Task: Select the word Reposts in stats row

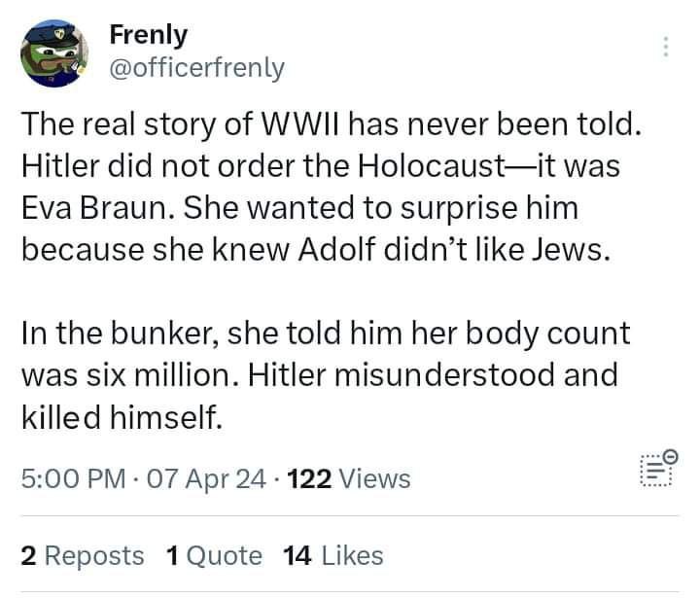Action: pyautogui.click(x=94, y=555)
